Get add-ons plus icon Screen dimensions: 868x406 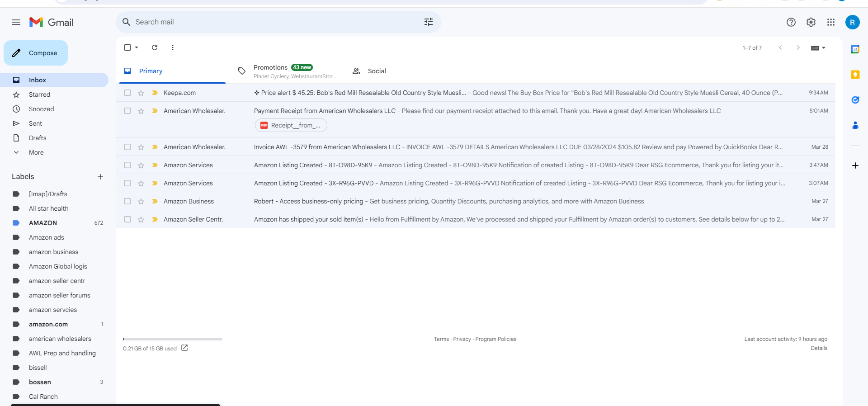point(855,165)
